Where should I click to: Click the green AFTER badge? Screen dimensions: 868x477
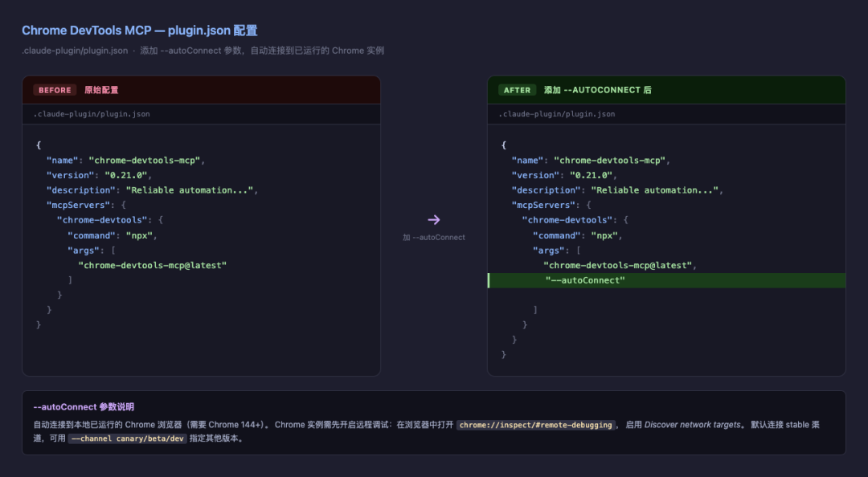coord(517,90)
